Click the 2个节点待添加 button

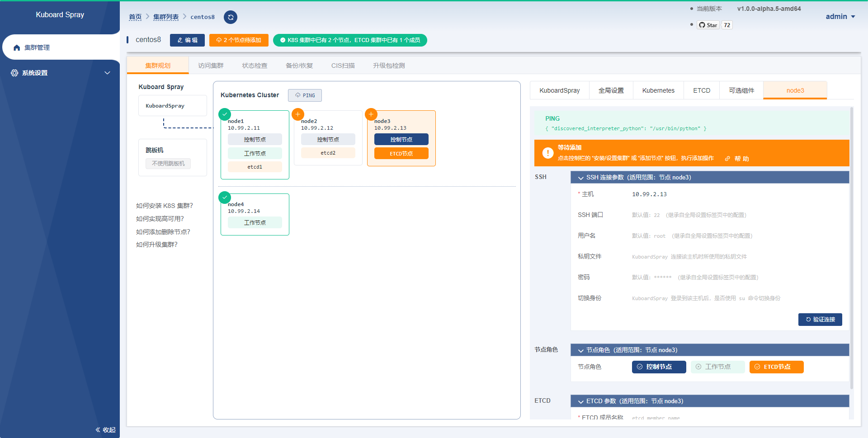[x=239, y=40]
